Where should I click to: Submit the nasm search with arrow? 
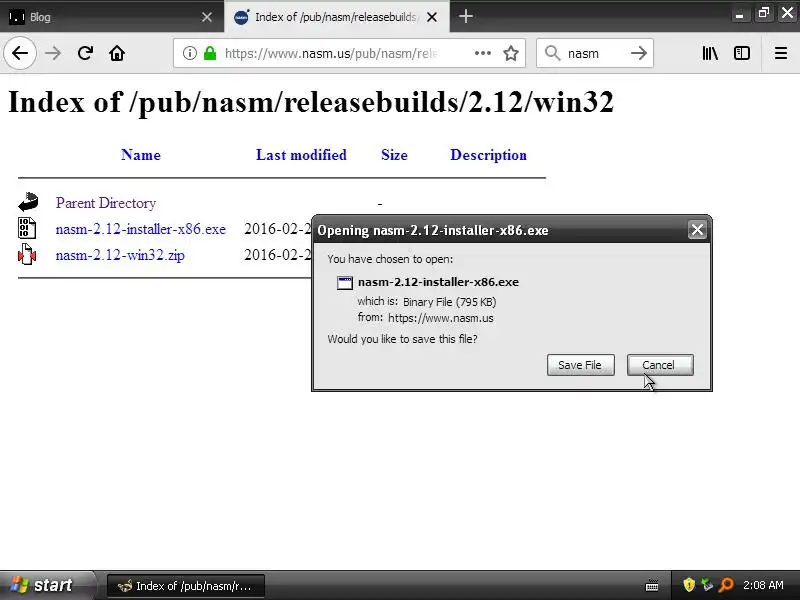click(638, 53)
